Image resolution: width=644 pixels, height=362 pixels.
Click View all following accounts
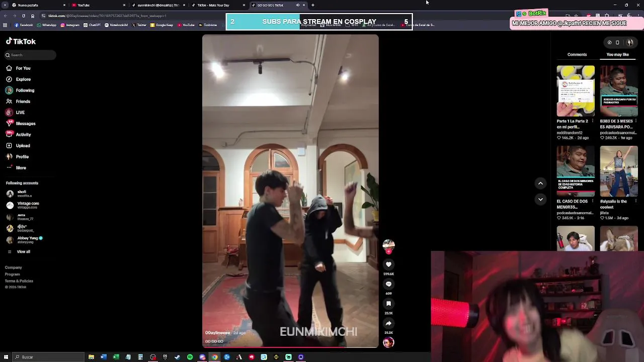click(x=19, y=251)
